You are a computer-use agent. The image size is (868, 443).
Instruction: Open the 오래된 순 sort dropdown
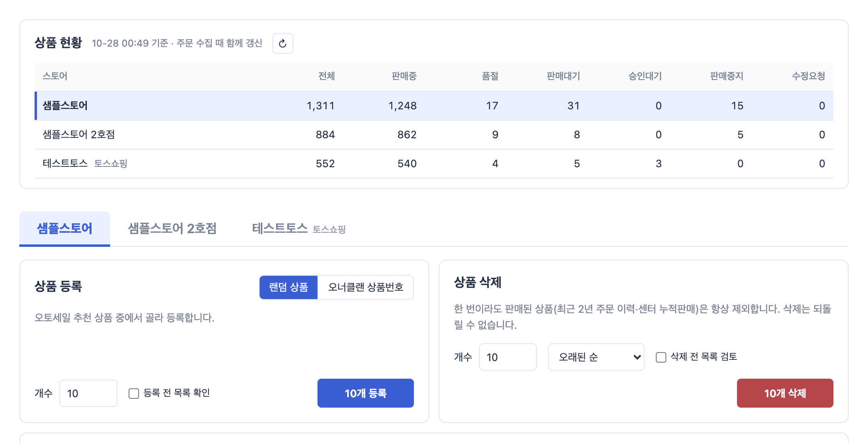596,357
